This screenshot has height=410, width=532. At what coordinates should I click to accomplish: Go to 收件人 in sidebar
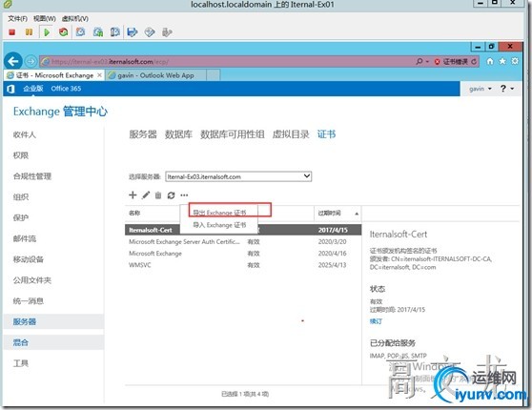pos(25,134)
